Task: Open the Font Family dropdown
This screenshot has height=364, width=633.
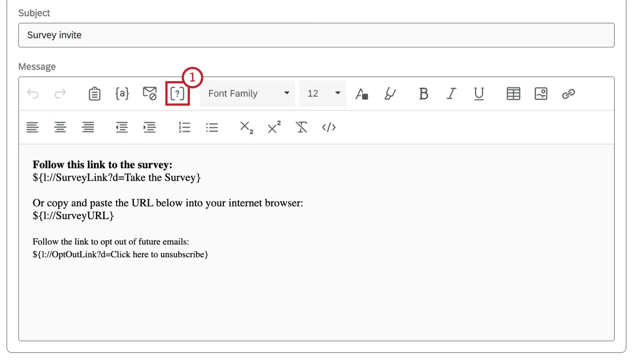Action: pyautogui.click(x=247, y=93)
